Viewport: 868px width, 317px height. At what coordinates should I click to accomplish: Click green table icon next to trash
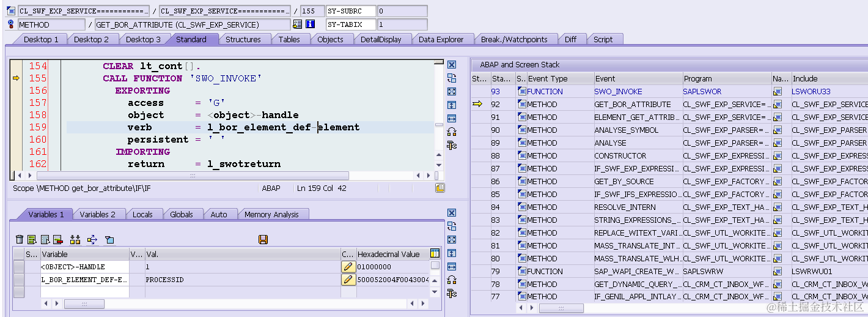pos(32,239)
